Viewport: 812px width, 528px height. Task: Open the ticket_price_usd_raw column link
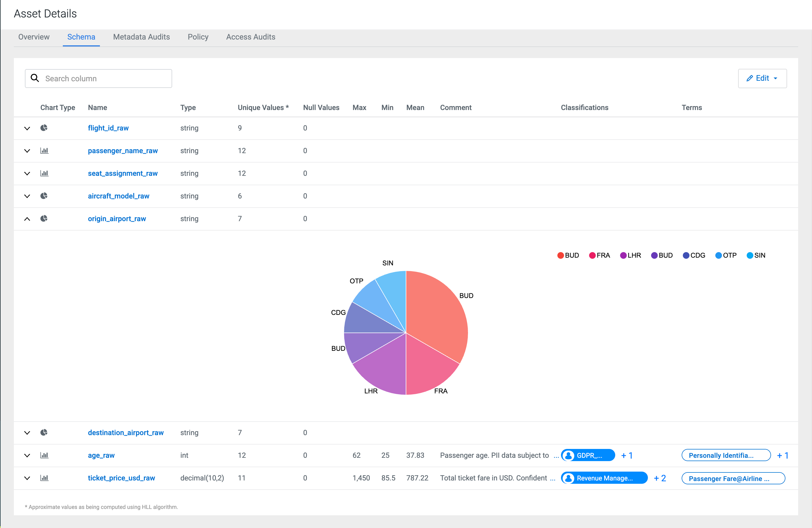[121, 478]
